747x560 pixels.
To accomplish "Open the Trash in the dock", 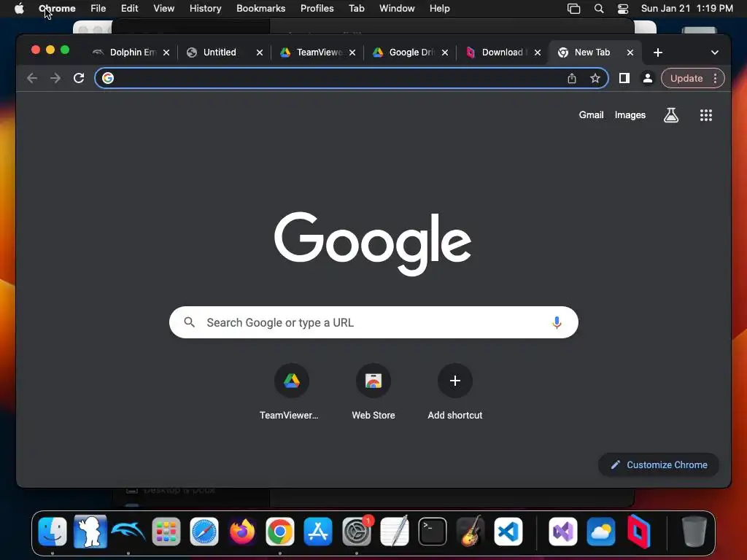I will tap(694, 532).
